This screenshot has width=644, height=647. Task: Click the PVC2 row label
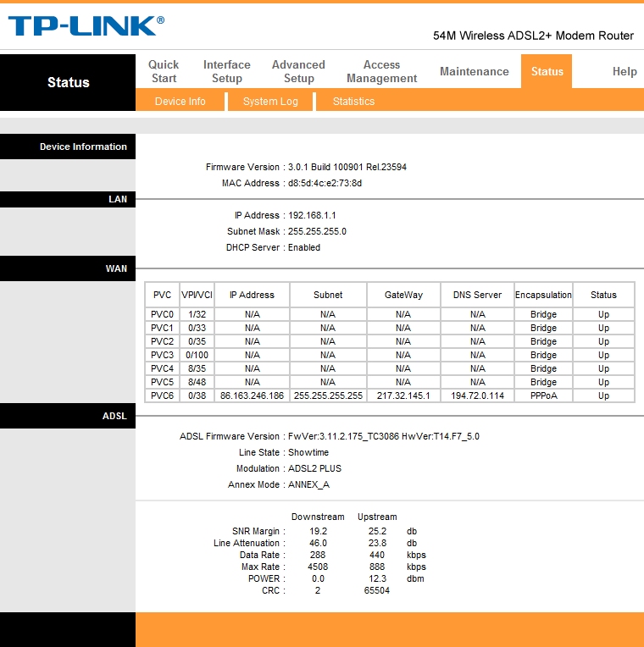tap(162, 341)
